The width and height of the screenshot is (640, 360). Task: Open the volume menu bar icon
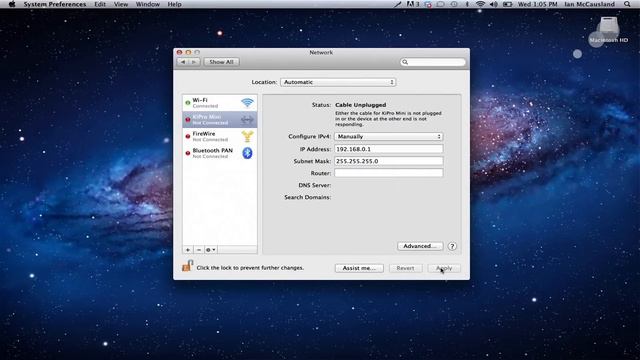(493, 4)
